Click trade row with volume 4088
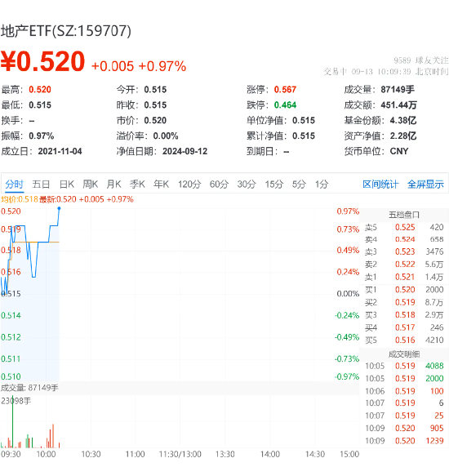This screenshot has width=449, height=476. pyautogui.click(x=404, y=366)
